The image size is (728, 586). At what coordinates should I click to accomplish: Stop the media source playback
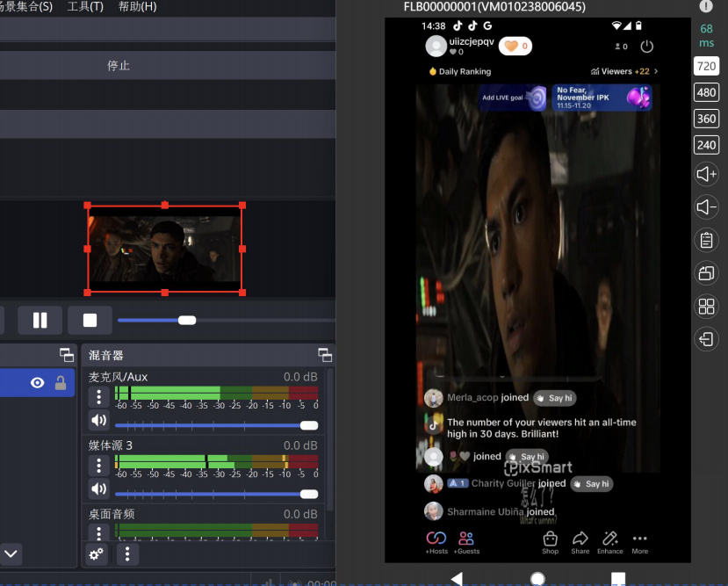pyautogui.click(x=90, y=320)
